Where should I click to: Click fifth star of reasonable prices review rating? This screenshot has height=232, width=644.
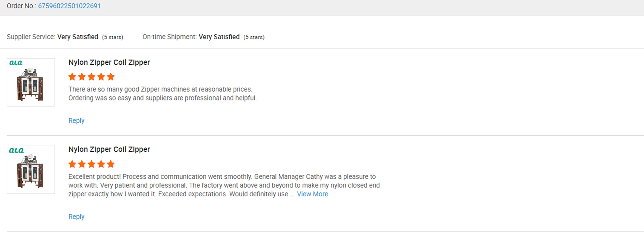point(111,77)
